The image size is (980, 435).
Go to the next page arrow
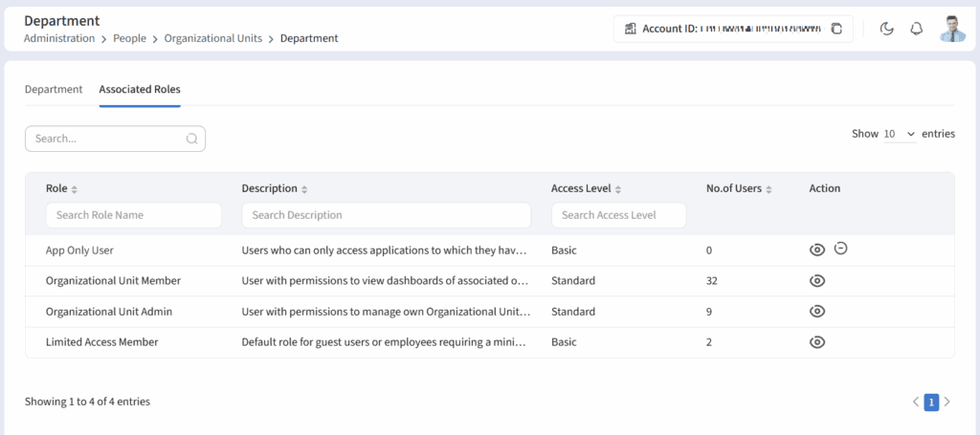947,402
